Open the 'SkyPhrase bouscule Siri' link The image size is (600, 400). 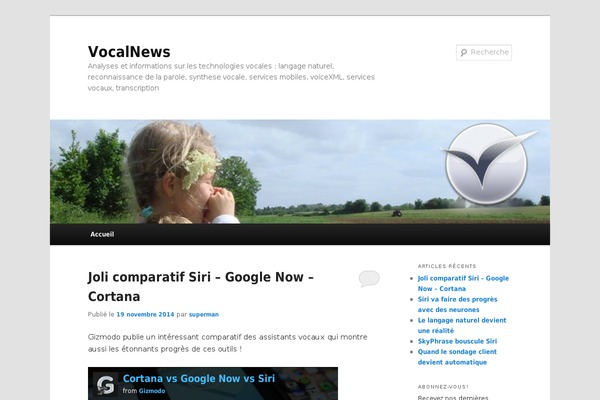point(457,341)
